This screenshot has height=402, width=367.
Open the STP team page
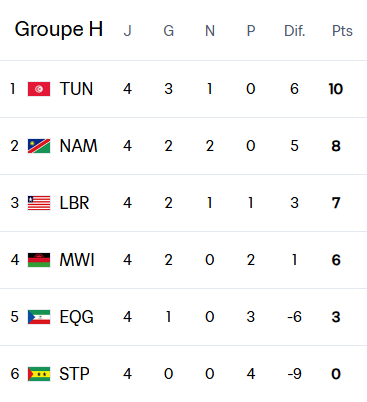pyautogui.click(x=74, y=374)
